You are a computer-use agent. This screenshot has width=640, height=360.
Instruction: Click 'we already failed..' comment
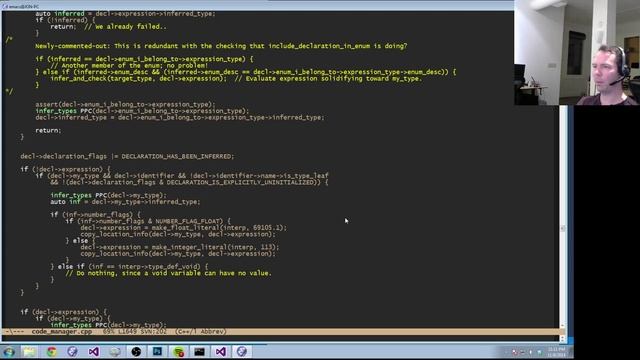[x=125, y=27]
